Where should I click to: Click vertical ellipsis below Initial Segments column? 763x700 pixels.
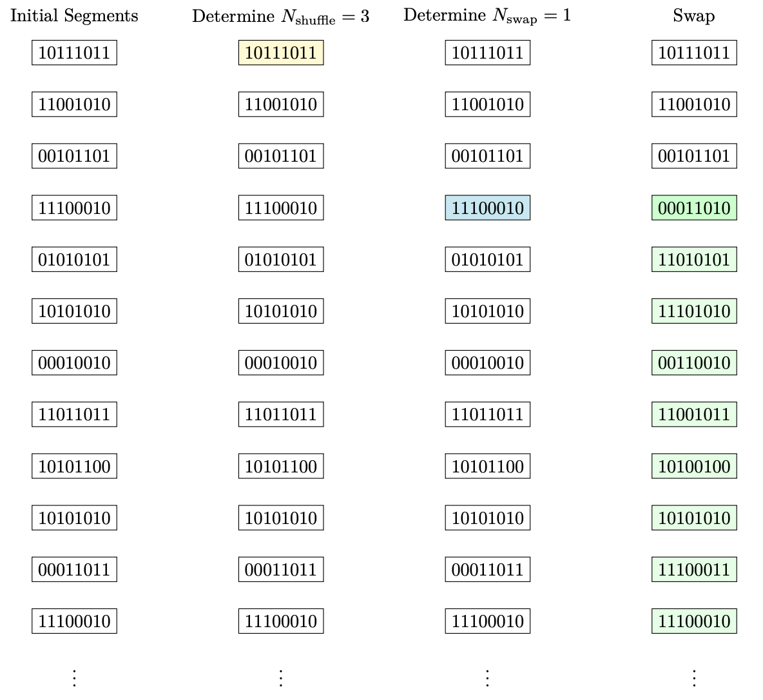pos(74,677)
